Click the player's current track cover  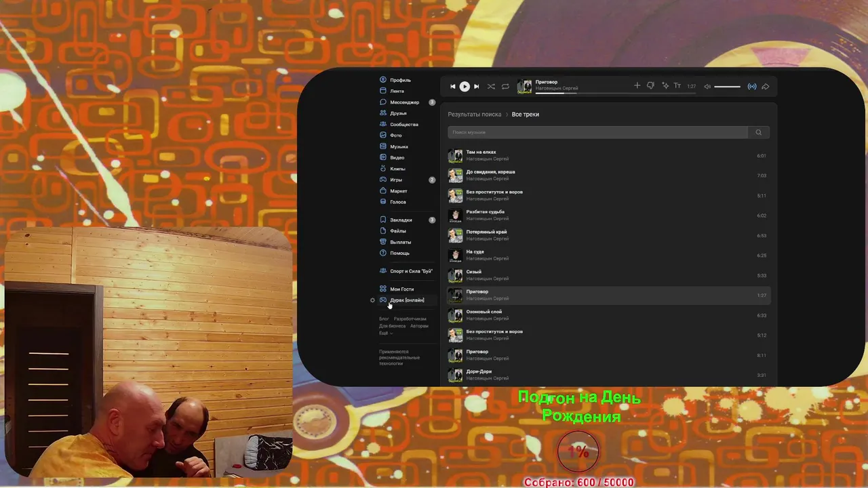524,86
